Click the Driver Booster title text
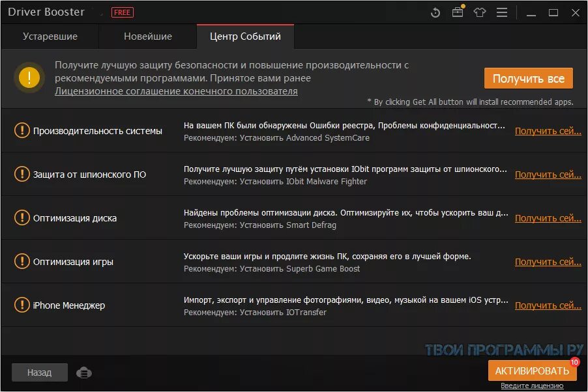Screen dimensions: 588x392 [46, 12]
